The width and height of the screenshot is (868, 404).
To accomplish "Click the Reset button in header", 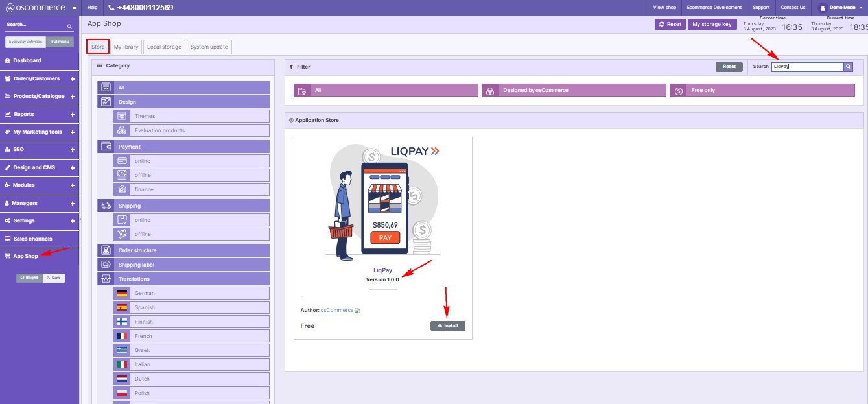I will click(670, 24).
